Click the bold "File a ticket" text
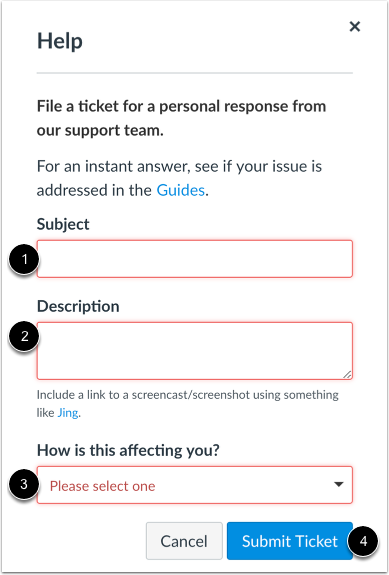 (181, 118)
